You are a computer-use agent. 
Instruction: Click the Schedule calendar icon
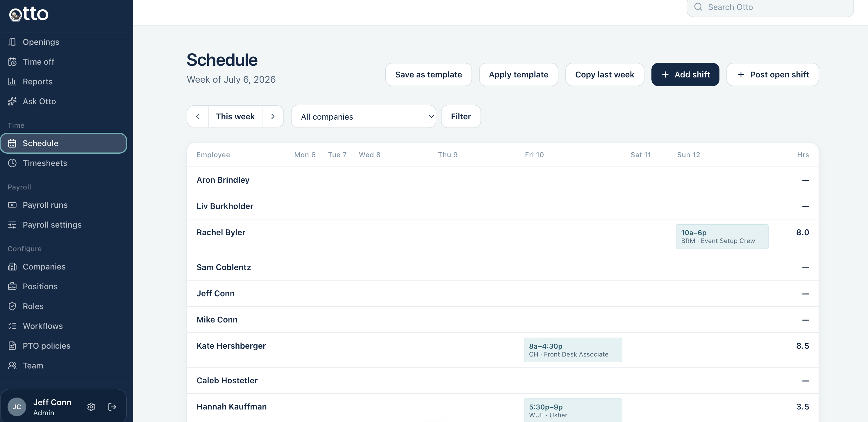click(x=12, y=143)
